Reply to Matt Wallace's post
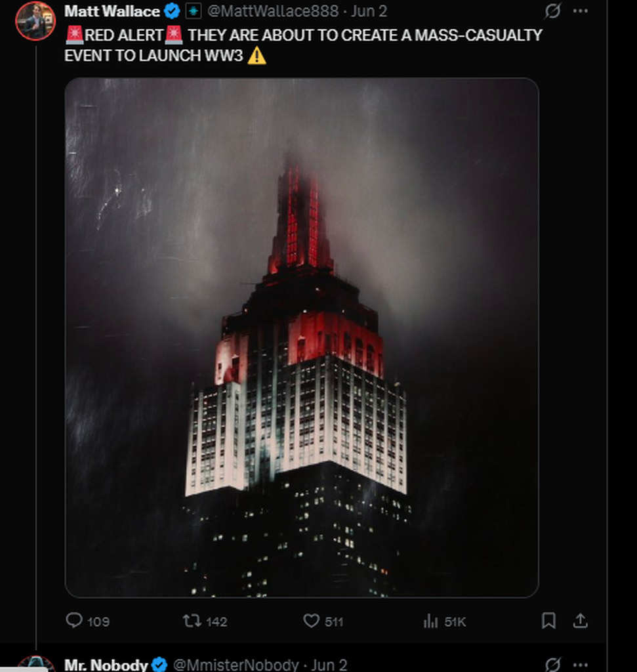Viewport: 637px width, 672px height. click(88, 621)
